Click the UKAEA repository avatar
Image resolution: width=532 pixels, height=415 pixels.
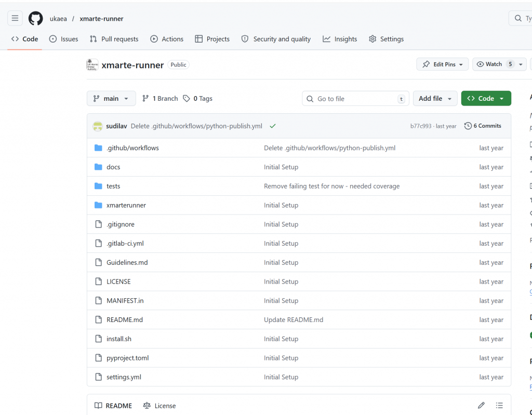[x=92, y=65]
